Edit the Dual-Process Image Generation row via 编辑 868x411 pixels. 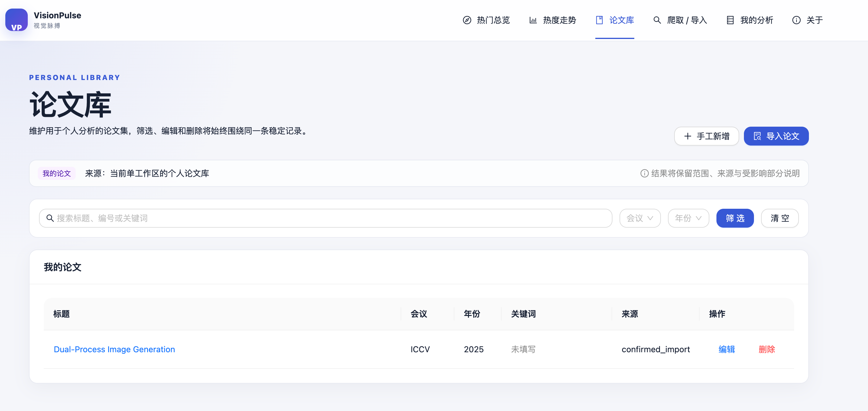click(727, 349)
